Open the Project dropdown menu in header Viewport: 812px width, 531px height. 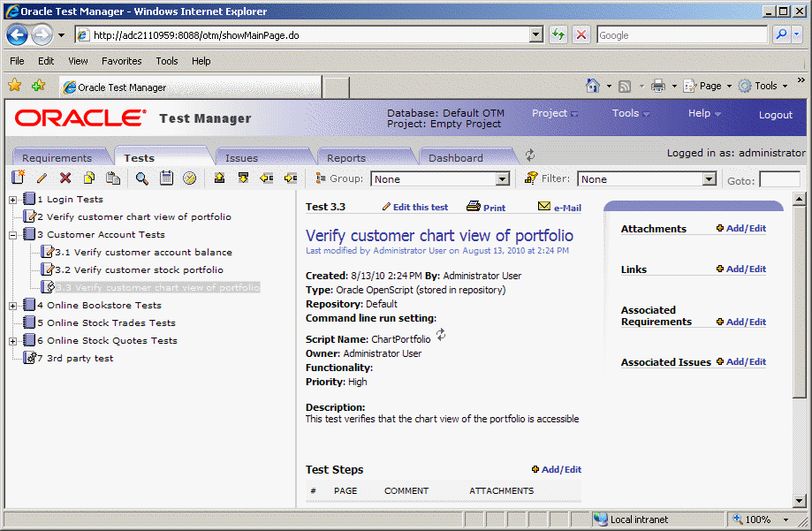click(x=555, y=113)
